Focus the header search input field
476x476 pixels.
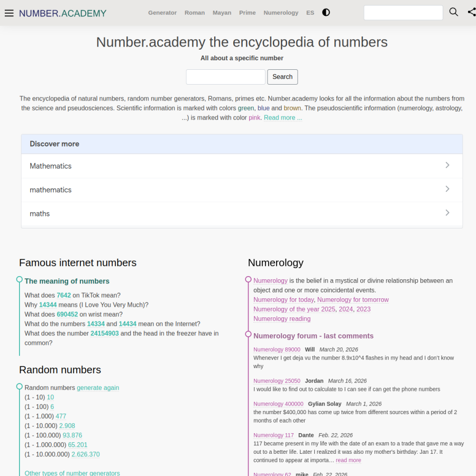pyautogui.click(x=403, y=13)
